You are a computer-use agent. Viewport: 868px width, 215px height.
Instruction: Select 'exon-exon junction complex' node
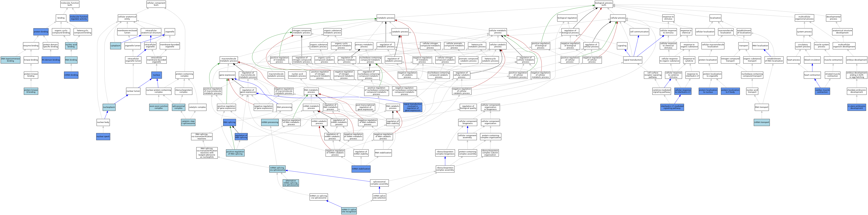[158, 107]
